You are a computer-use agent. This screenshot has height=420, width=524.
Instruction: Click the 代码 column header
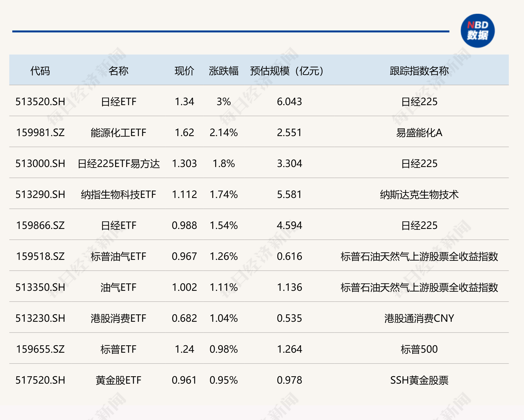[x=40, y=71]
